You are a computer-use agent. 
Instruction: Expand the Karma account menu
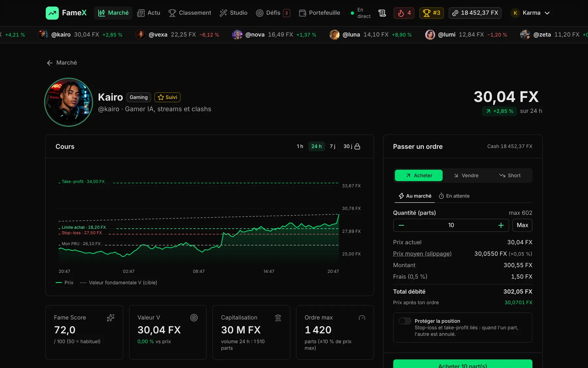tap(531, 13)
